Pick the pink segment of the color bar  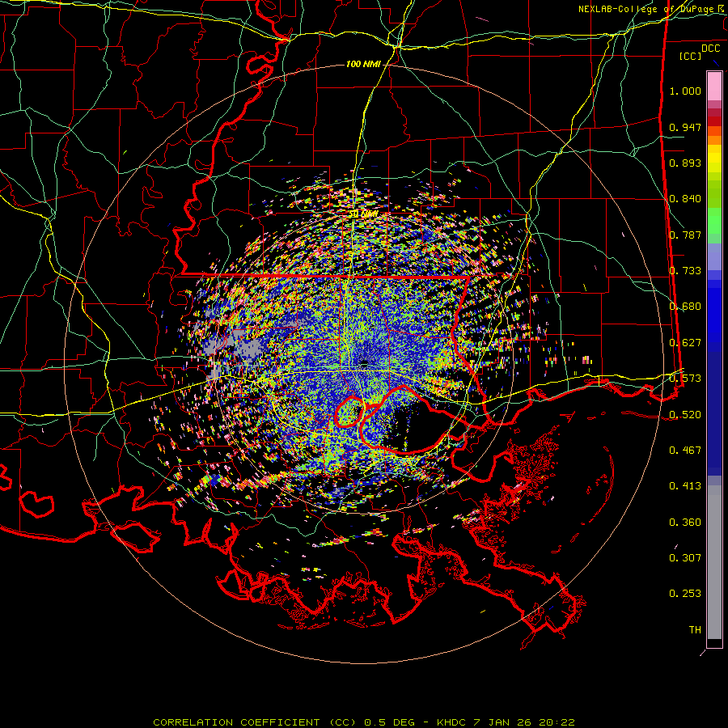coord(714,87)
